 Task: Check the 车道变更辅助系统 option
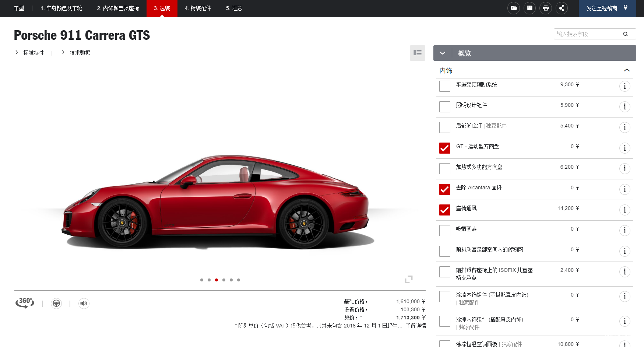click(445, 86)
